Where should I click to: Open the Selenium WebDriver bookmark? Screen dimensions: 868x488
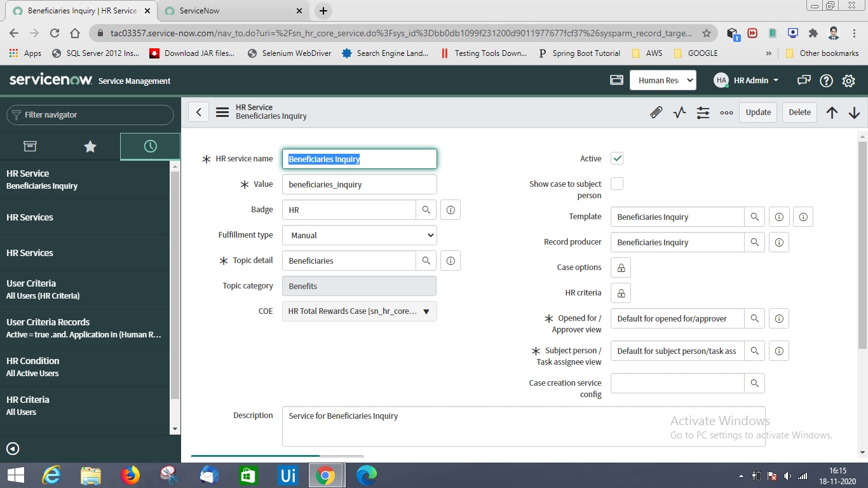pos(290,53)
